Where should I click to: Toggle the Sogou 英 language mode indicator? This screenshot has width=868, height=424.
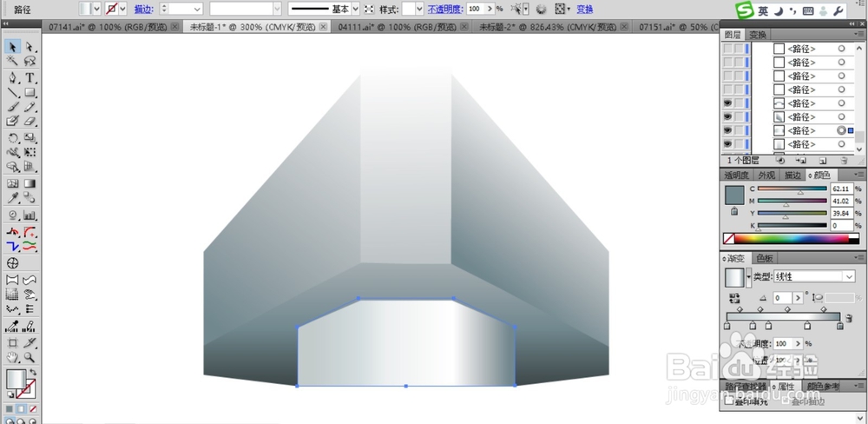(763, 10)
